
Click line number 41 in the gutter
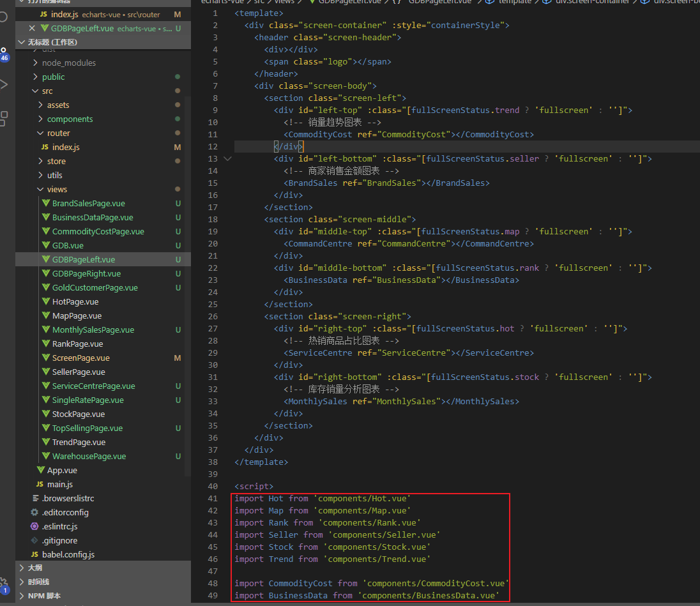point(213,499)
